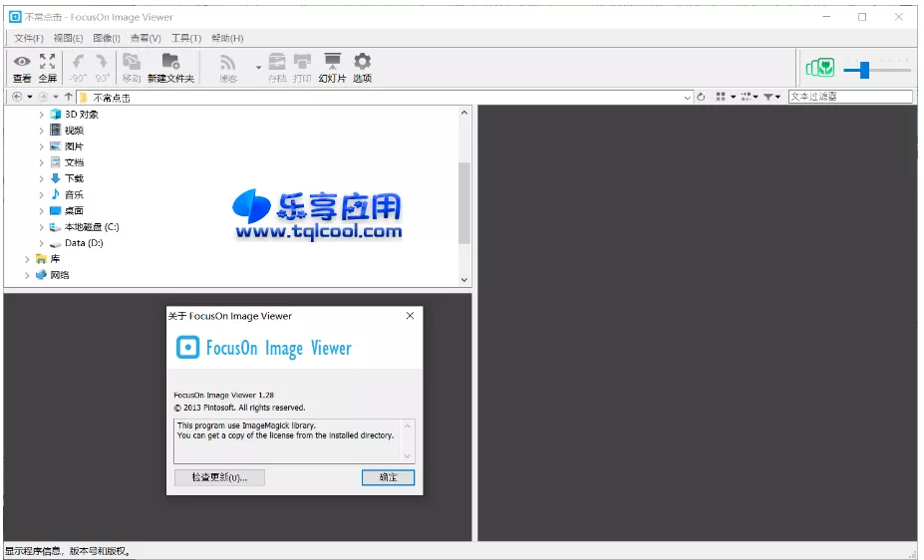Close the About FocusOn Image Viewer dialog
924x560 pixels.
point(410,316)
